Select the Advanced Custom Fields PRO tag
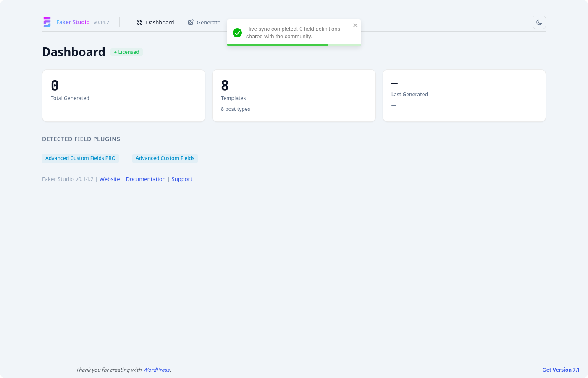The image size is (588, 378). 80,158
